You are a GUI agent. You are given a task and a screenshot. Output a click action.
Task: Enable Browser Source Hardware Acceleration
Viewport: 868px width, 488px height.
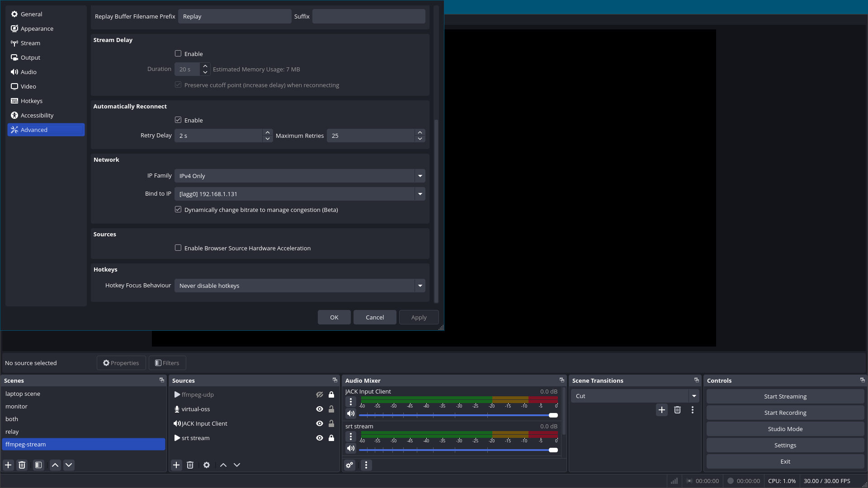[x=178, y=248]
